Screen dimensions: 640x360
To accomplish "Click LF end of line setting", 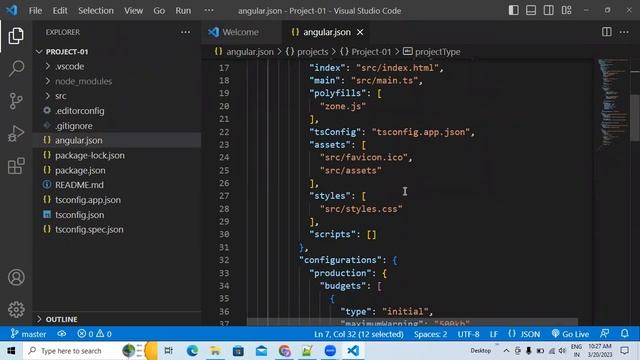I will click(494, 334).
